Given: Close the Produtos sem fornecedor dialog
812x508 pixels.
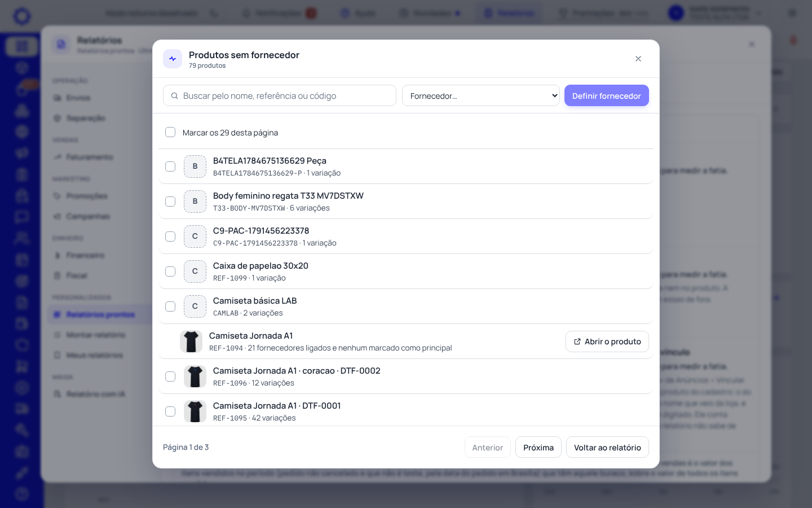Looking at the screenshot, I should pyautogui.click(x=638, y=59).
